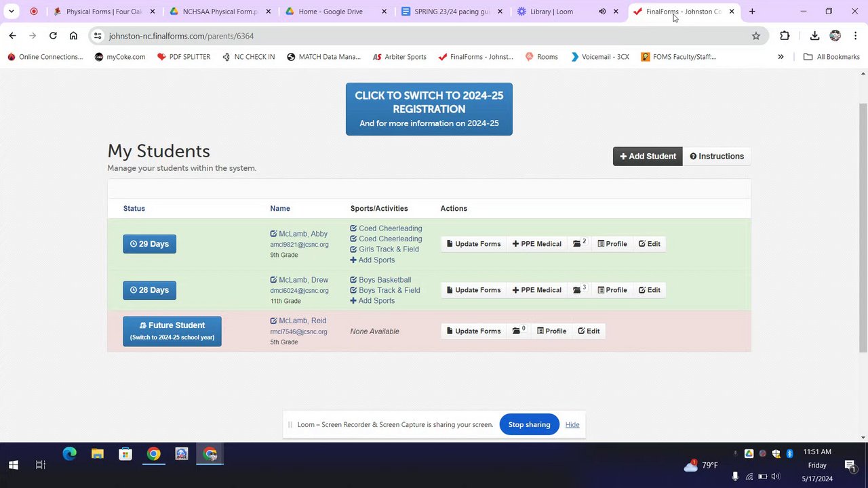Go to Chrome home page

(x=73, y=36)
